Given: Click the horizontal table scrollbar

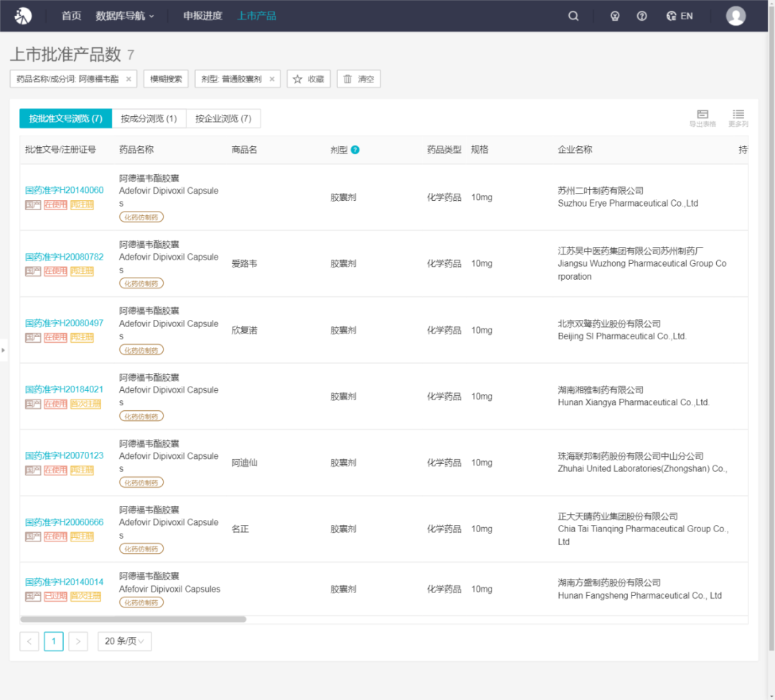Looking at the screenshot, I should click(x=133, y=620).
